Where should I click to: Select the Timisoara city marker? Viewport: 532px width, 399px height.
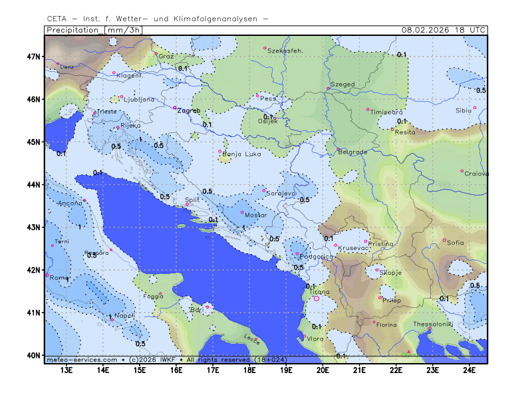tap(368, 110)
